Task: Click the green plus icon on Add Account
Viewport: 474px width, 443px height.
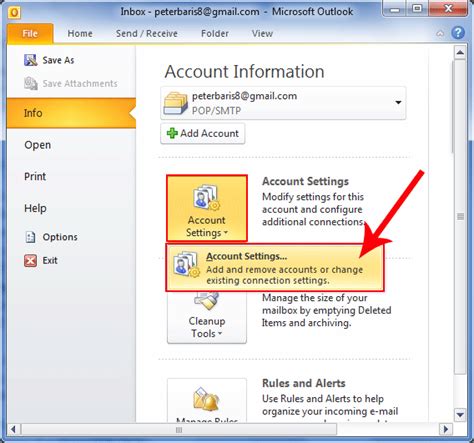Action: pyautogui.click(x=172, y=133)
